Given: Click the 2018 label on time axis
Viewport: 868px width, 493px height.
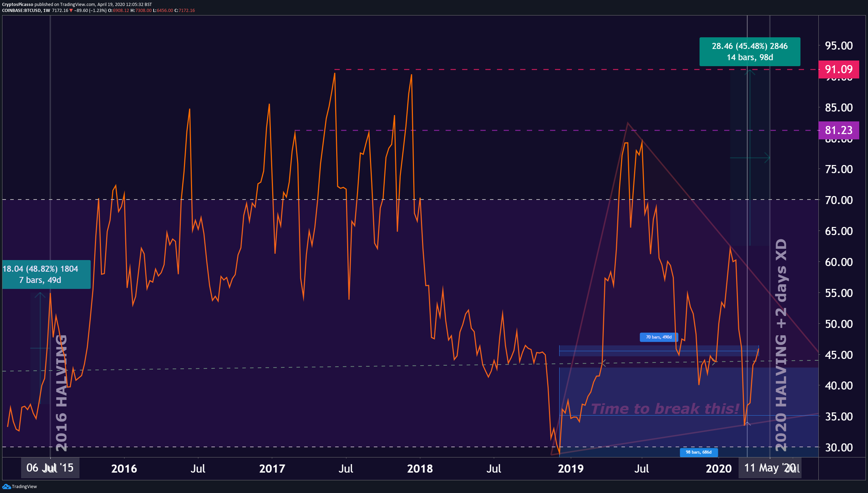Looking at the screenshot, I should [x=420, y=468].
